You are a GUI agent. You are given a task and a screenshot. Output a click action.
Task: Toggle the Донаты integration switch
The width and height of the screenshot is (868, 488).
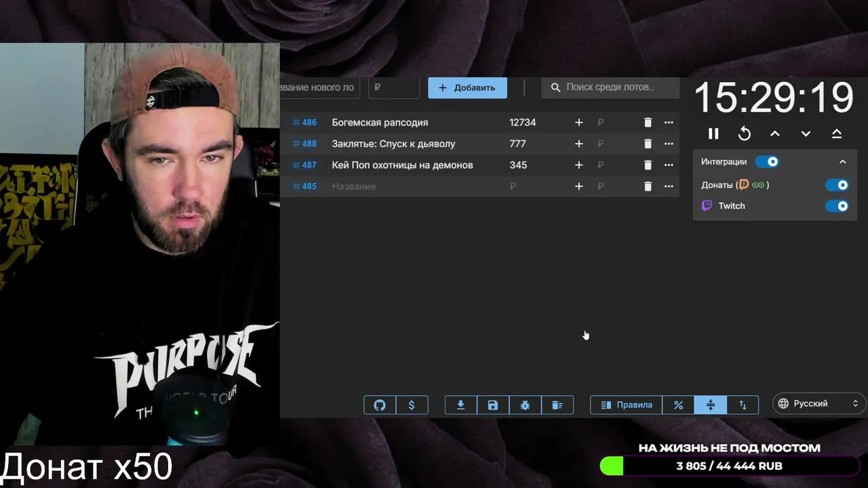[x=837, y=185]
